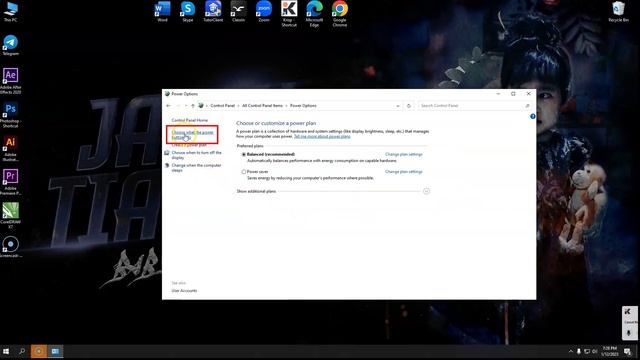Launch Photoshop desktop shortcut

(x=11, y=115)
